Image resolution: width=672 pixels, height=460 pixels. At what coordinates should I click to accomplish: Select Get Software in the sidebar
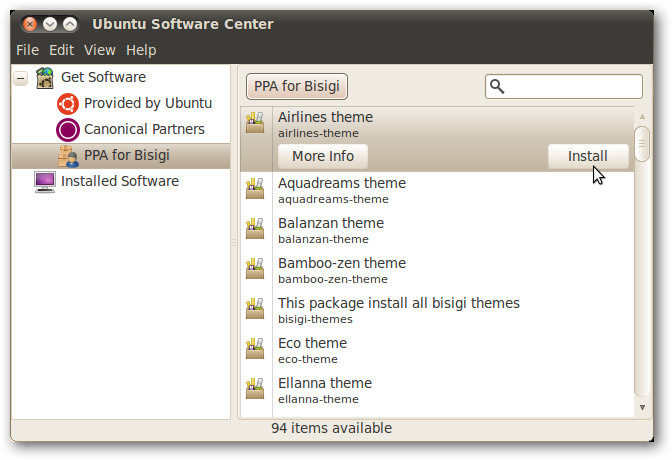(x=103, y=77)
